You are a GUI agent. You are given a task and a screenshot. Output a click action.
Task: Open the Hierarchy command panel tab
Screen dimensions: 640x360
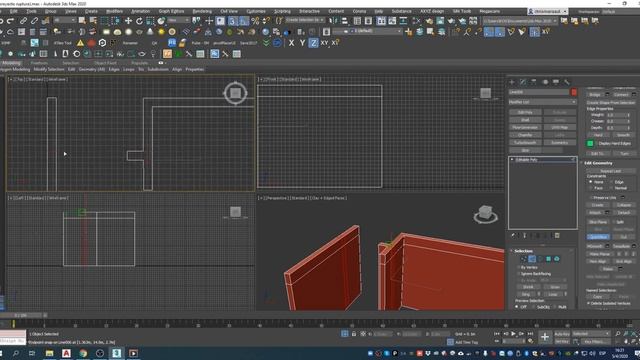point(533,82)
